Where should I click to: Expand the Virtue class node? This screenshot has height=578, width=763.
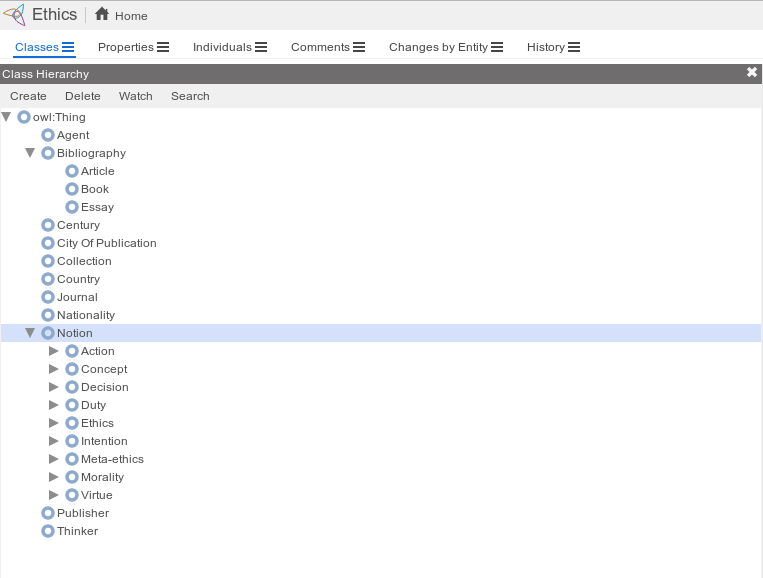click(54, 495)
